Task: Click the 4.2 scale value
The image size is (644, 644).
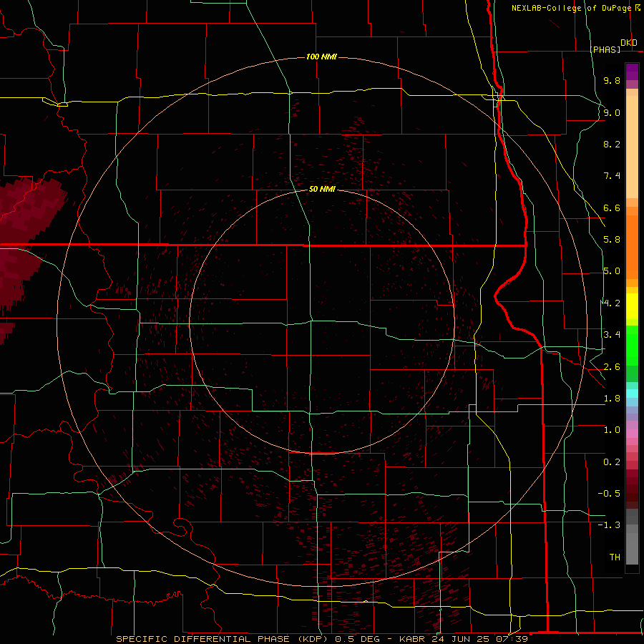Action: click(x=612, y=303)
